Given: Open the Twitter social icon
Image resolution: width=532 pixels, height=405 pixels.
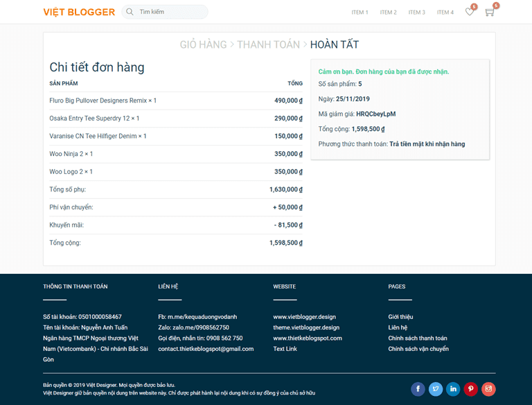Looking at the screenshot, I should click(436, 388).
